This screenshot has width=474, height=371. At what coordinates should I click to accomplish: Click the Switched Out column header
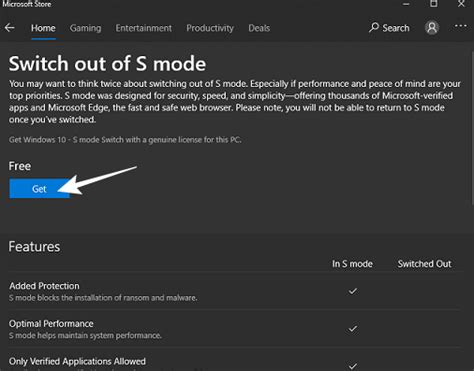click(424, 264)
